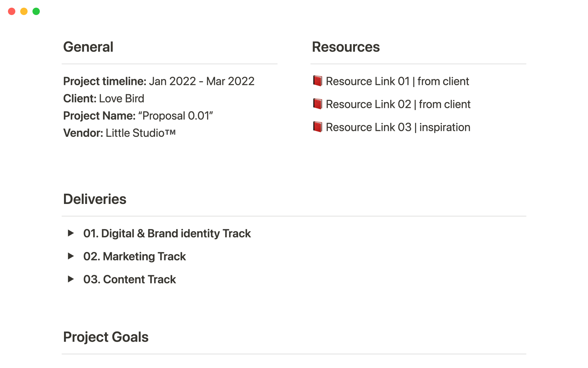Click the 03. Content Track title text
Image resolution: width=588 pixels, height=368 pixels.
point(130,279)
